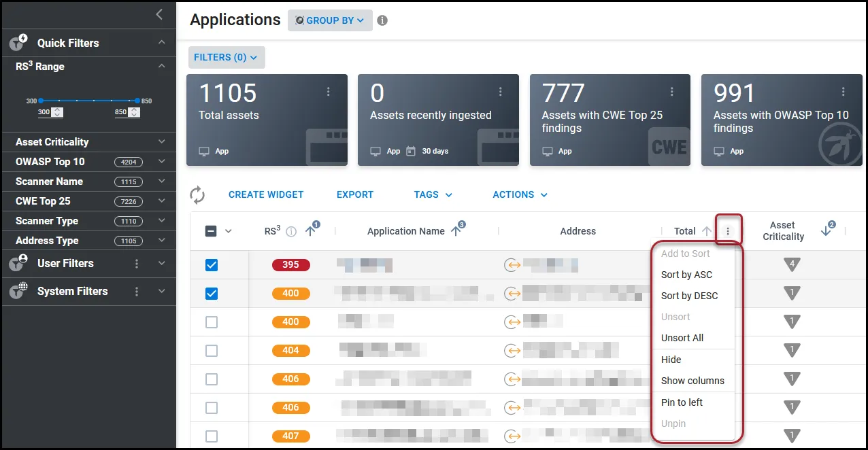Image resolution: width=868 pixels, height=450 pixels.
Task: Open options menu on Total assets card
Action: 329,92
